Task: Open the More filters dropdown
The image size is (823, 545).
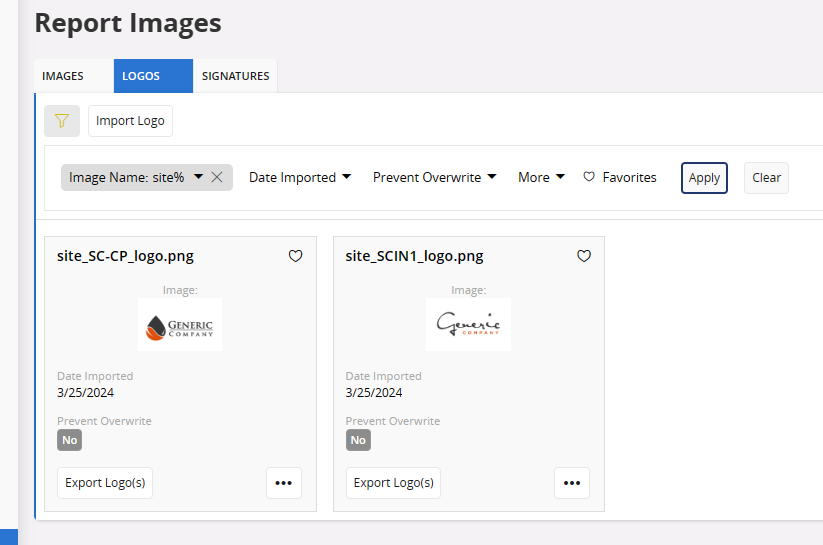Action: click(541, 177)
